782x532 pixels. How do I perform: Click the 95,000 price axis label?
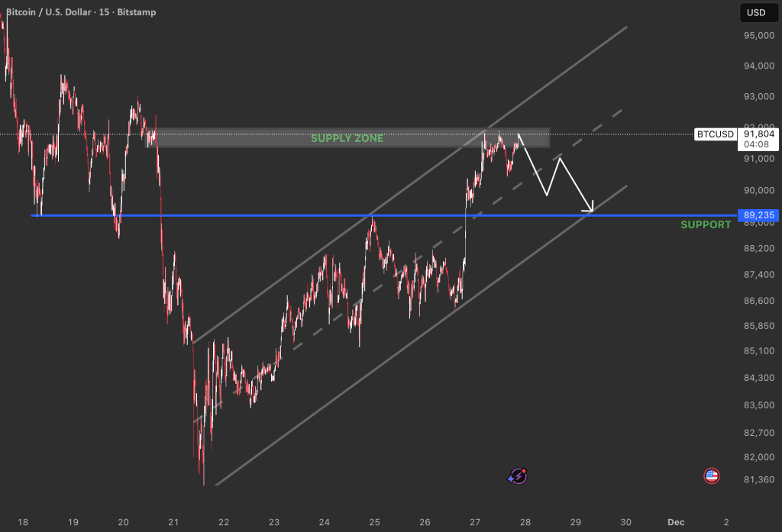(755, 35)
